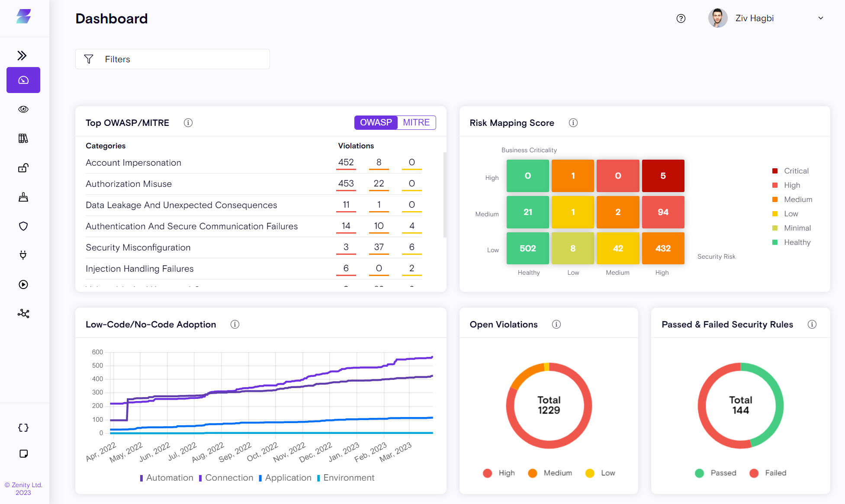
Task: Click Account Impersonation 452 violations count
Action: point(346,162)
